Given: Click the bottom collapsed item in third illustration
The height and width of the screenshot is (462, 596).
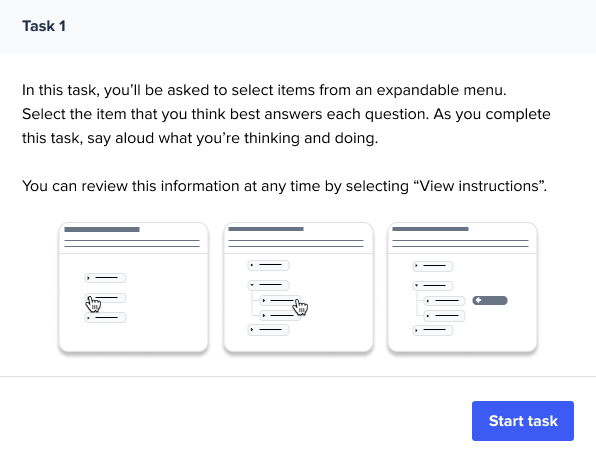Looking at the screenshot, I should (433, 330).
